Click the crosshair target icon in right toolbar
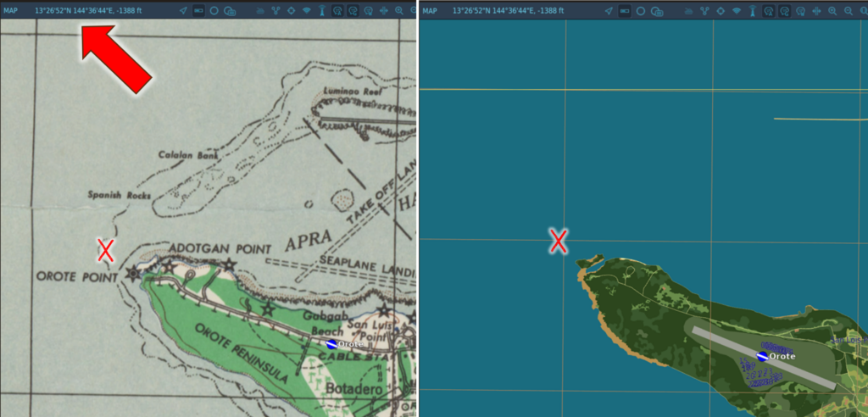This screenshot has width=868, height=417. [721, 11]
